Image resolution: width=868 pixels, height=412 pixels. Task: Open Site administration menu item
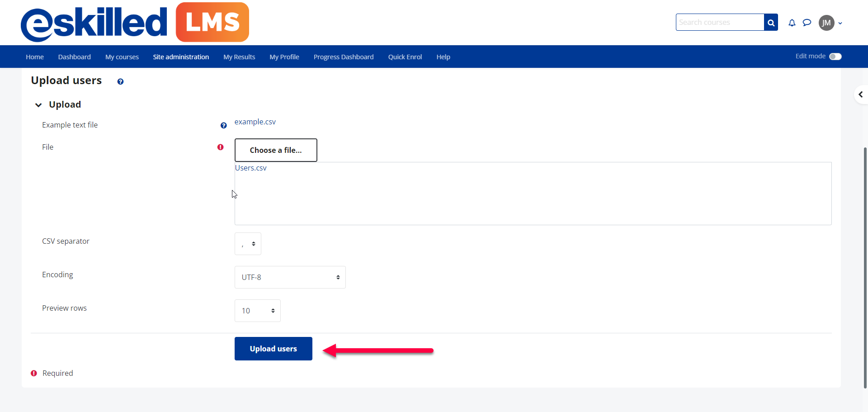(181, 57)
